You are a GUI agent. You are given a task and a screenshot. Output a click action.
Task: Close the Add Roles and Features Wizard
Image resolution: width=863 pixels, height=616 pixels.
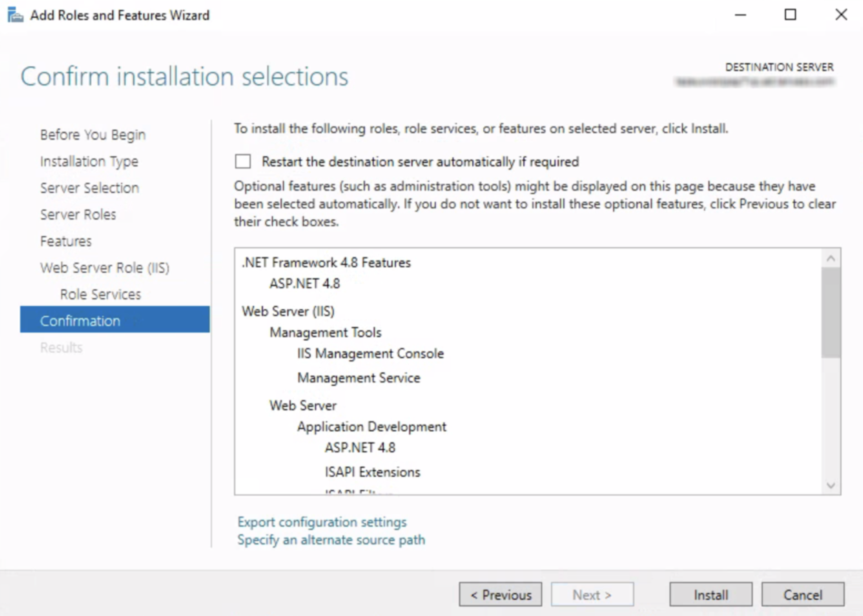pyautogui.click(x=840, y=15)
